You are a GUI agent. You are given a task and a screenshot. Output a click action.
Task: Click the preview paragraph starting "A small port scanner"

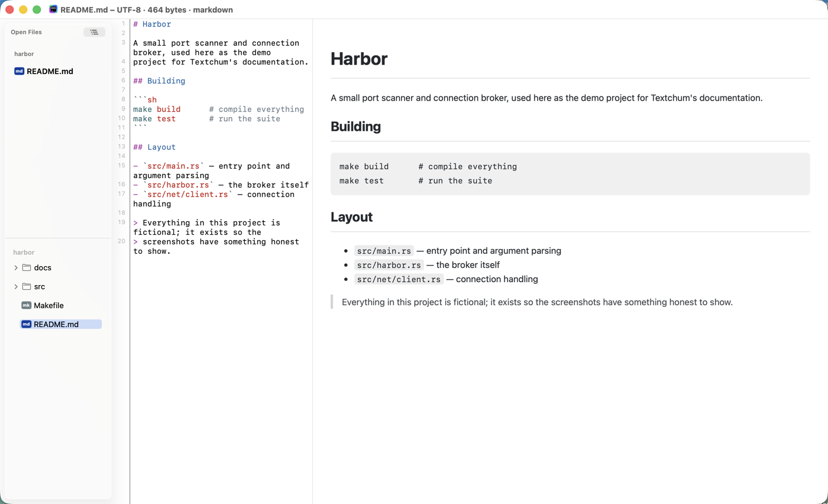(546, 98)
